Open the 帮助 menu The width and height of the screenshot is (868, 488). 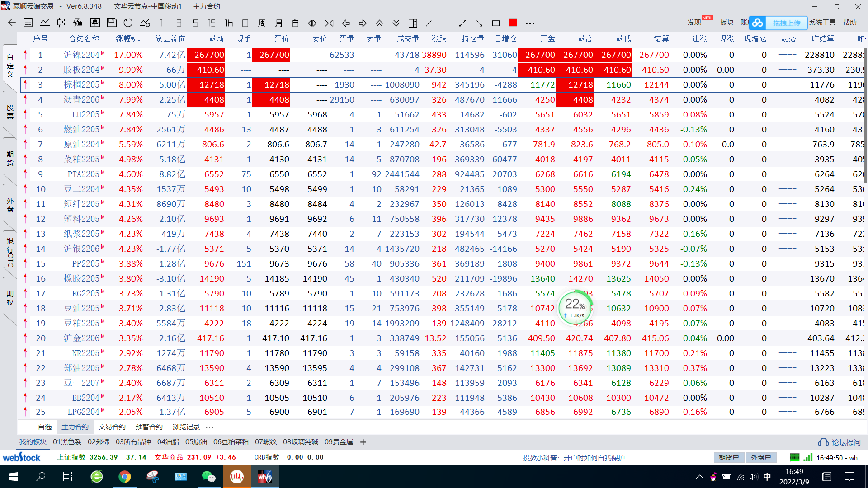(850, 23)
